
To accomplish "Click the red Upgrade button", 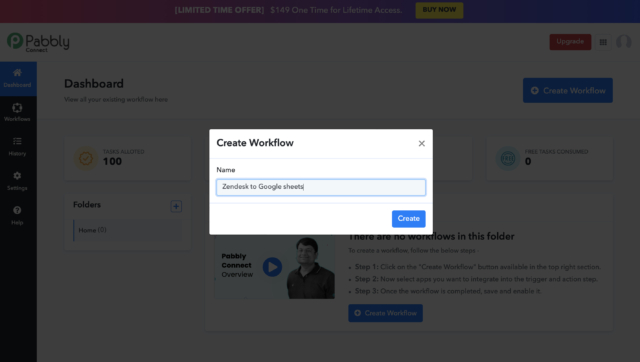I will 570,42.
